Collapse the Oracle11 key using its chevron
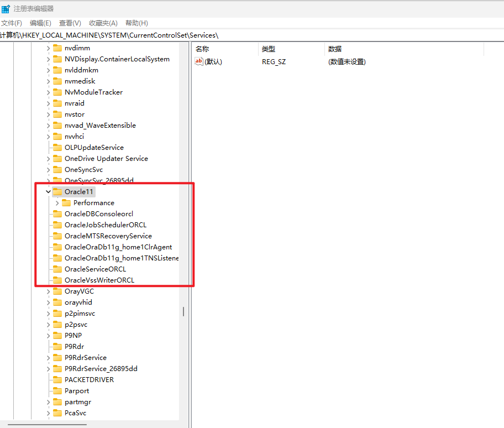 coord(48,191)
